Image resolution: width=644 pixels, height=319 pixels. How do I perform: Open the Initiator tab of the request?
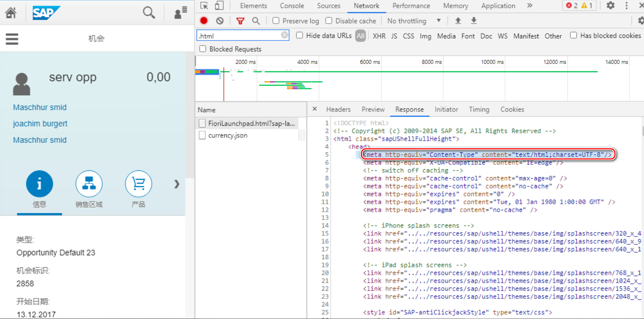pos(446,109)
